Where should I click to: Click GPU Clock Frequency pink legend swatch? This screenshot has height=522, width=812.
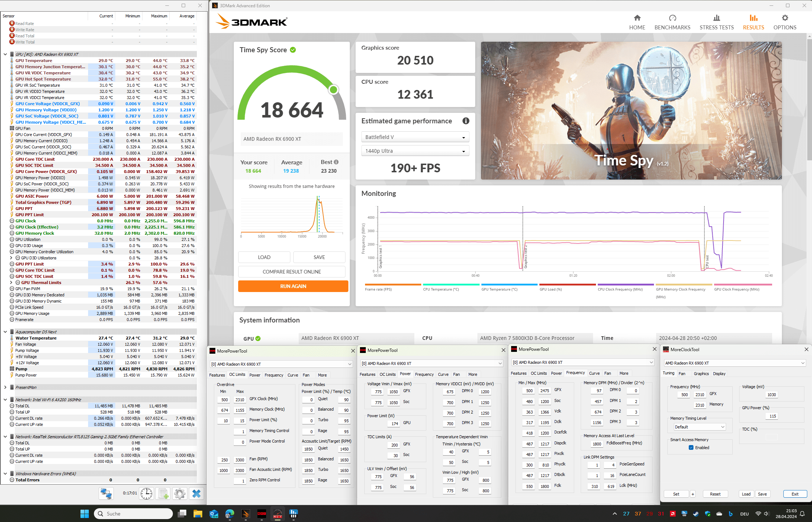743,285
